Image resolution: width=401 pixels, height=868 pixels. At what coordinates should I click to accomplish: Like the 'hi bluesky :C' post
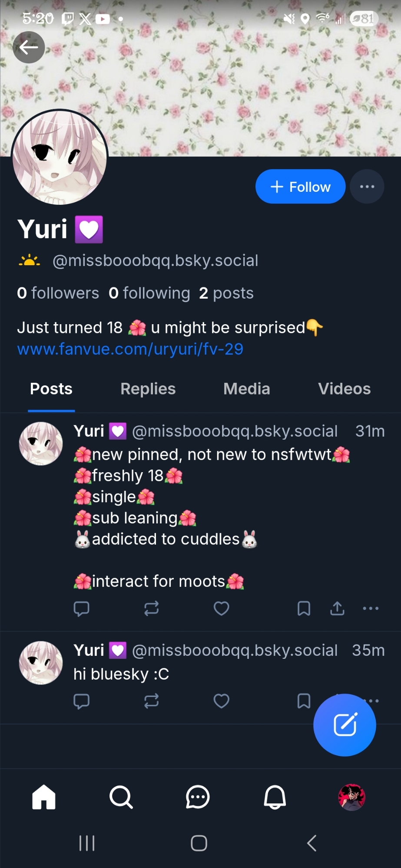pos(221,701)
